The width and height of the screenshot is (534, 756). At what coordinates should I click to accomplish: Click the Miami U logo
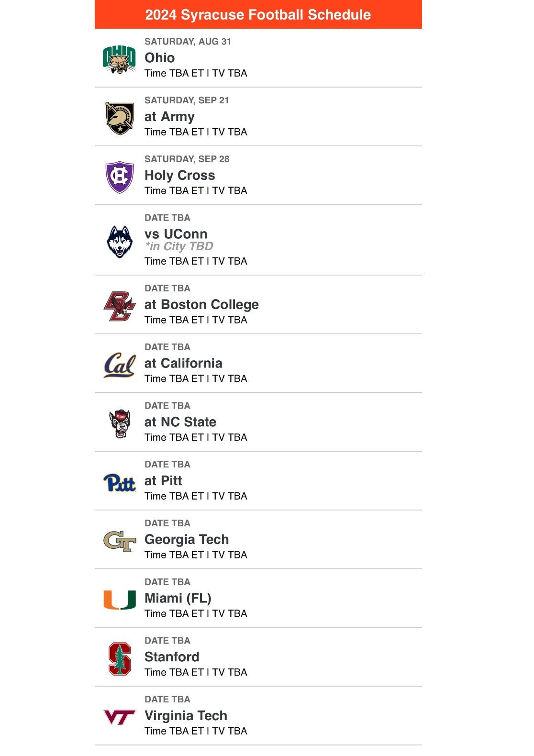coord(120,600)
